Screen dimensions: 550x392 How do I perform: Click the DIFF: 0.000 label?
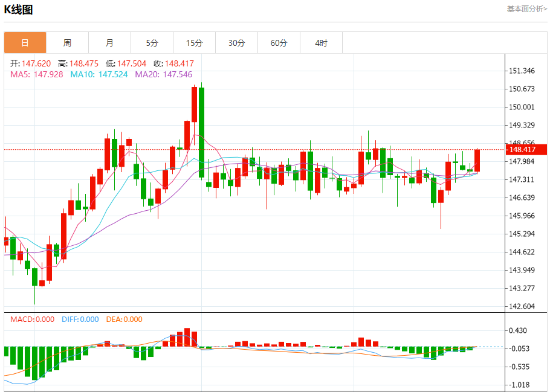point(80,320)
